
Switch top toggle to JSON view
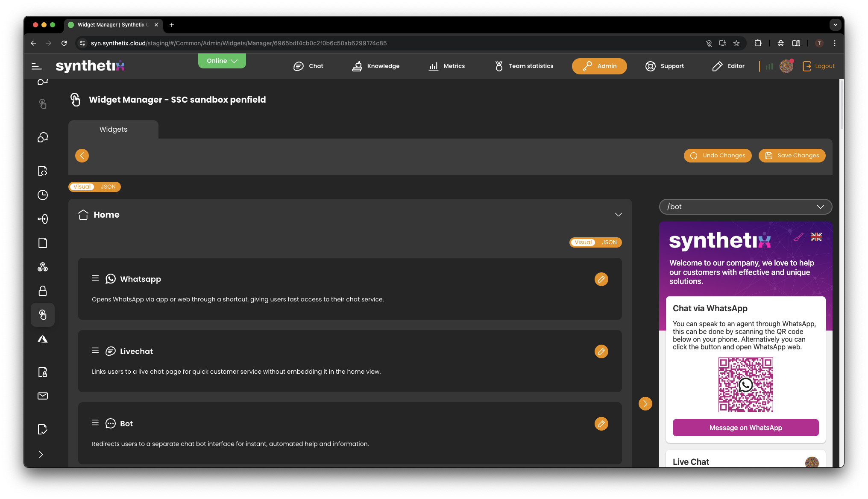click(x=108, y=187)
